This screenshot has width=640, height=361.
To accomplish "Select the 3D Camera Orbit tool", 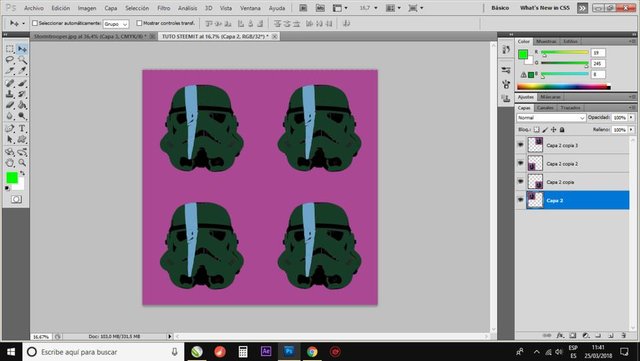I will (22, 152).
